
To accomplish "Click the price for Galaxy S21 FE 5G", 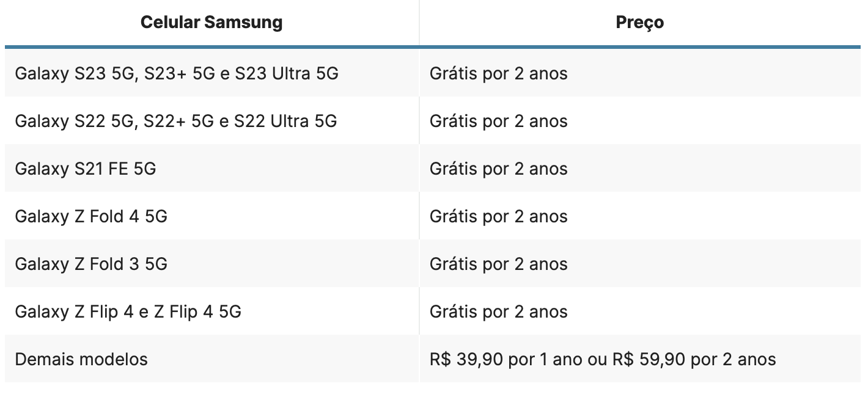I will coord(499,169).
